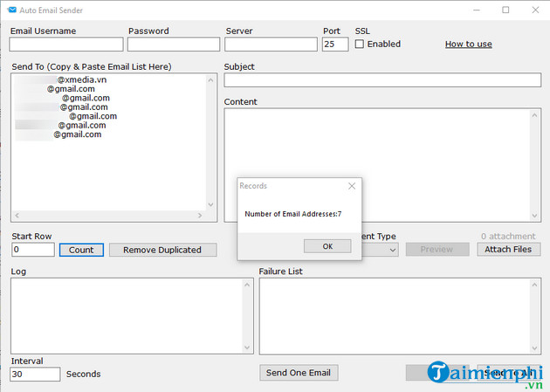Click the Send One Email button
Screen dimensions: 550x392
coord(299,373)
